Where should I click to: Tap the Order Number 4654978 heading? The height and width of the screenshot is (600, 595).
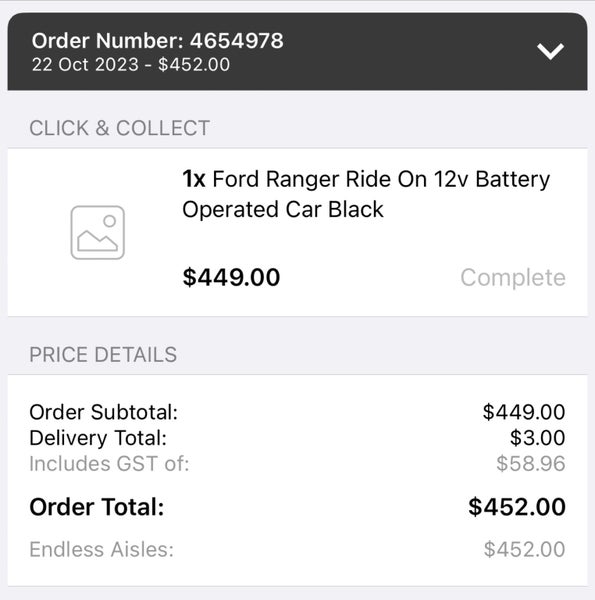tap(157, 41)
